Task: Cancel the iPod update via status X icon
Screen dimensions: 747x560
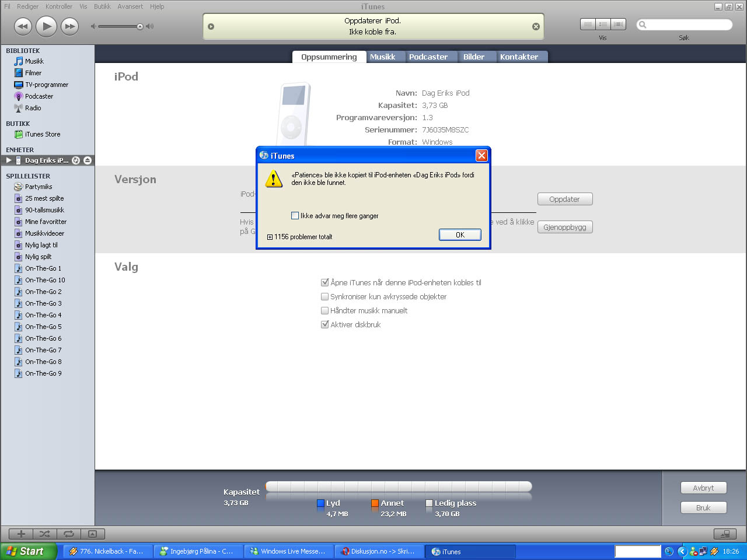Action: pyautogui.click(x=536, y=26)
